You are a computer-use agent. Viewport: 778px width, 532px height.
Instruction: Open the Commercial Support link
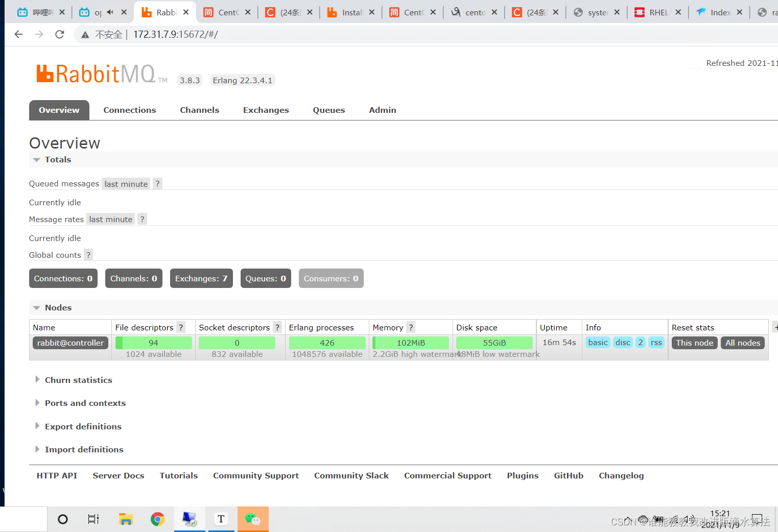(x=448, y=476)
